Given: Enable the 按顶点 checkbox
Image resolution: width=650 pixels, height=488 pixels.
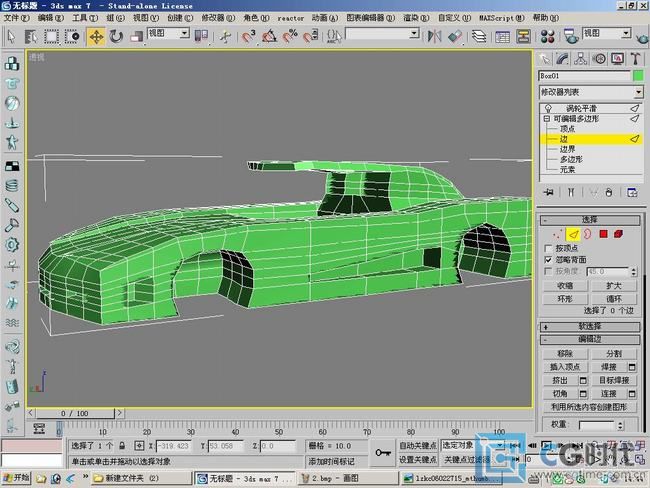Looking at the screenshot, I should point(548,248).
